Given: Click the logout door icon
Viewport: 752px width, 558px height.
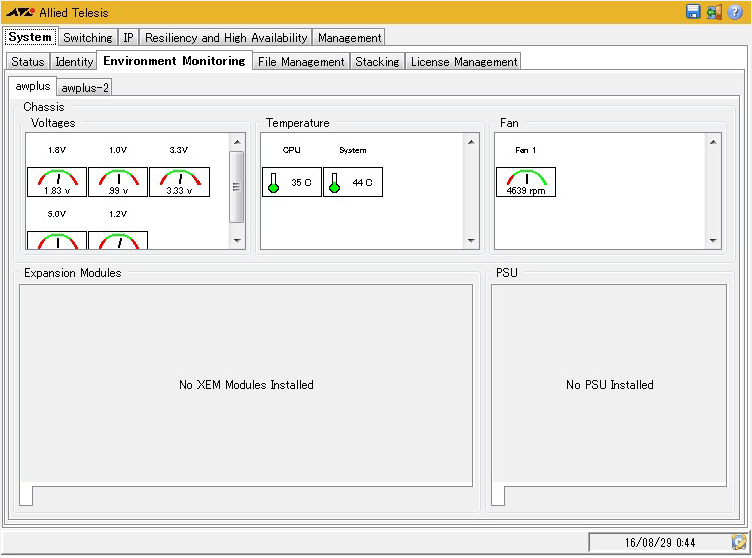Looking at the screenshot, I should 714,12.
